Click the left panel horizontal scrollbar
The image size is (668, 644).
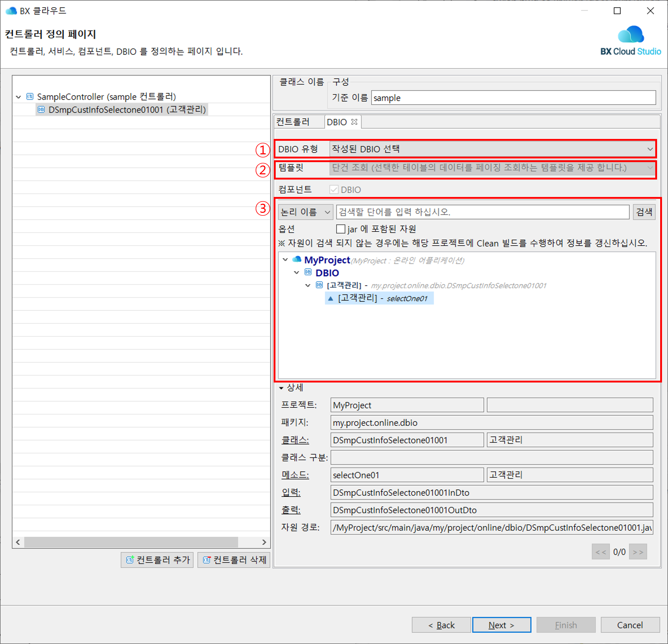(131, 542)
